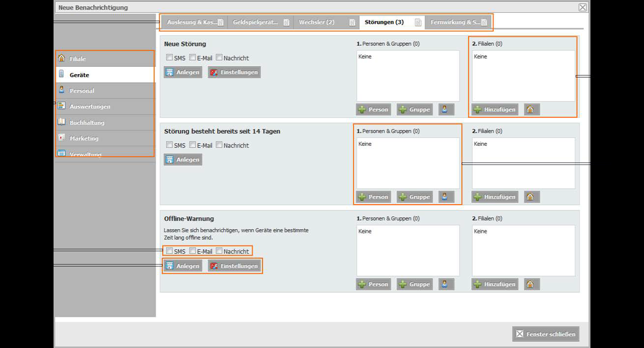Click document icon on Geldspielgerät tab
644x348 pixels.
[x=286, y=22]
